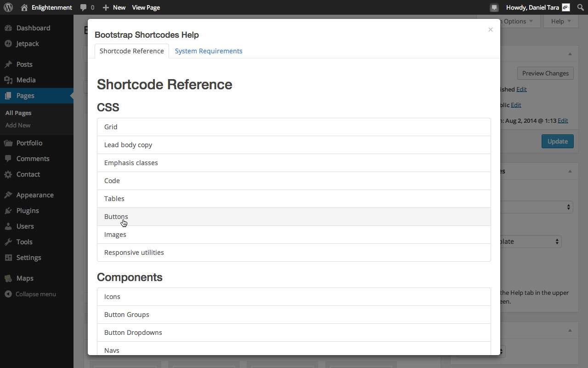This screenshot has height=368, width=588.
Task: Click the Dashboard sidebar icon
Action: tap(8, 28)
